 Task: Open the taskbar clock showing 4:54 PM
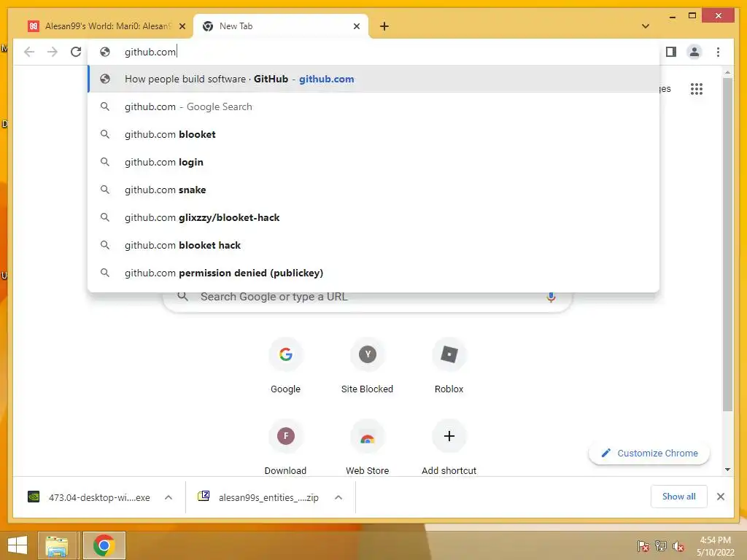coord(715,546)
